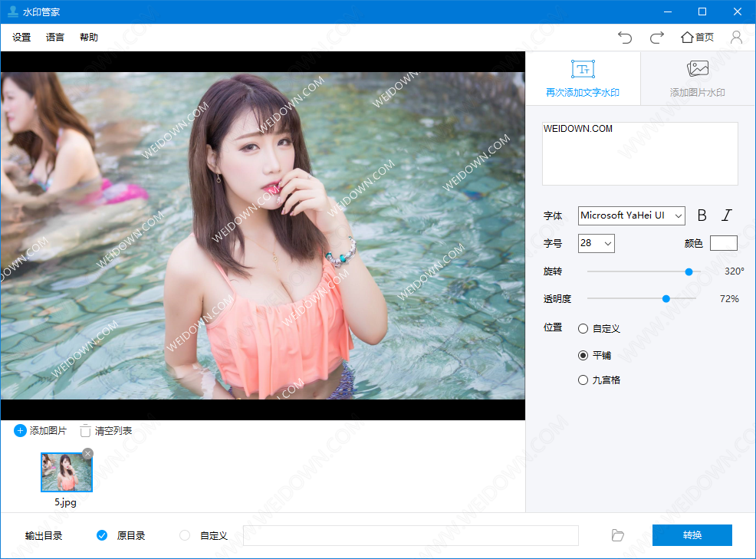The width and height of the screenshot is (756, 559).
Task: Click the 字体 font label
Action: tap(553, 215)
